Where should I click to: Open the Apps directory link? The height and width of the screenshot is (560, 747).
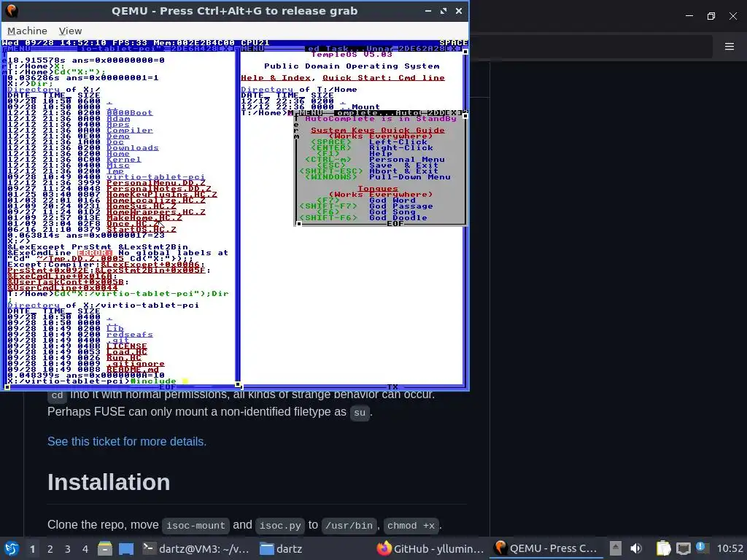[x=118, y=124]
